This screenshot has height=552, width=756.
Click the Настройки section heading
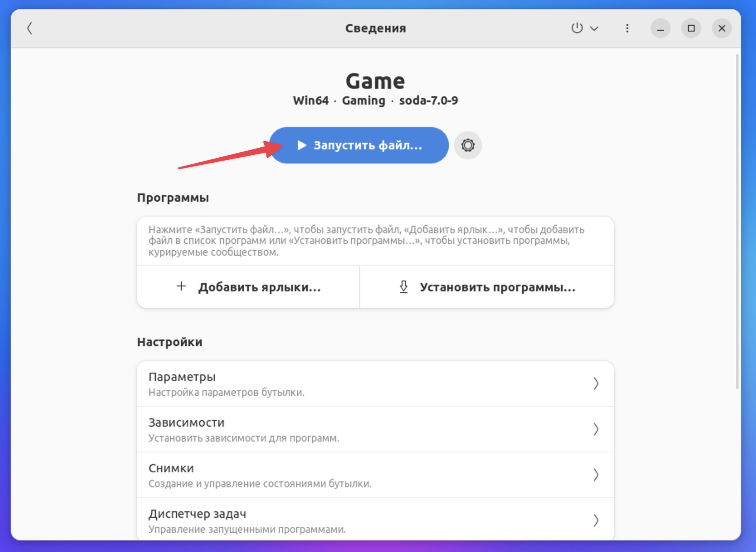click(x=170, y=342)
